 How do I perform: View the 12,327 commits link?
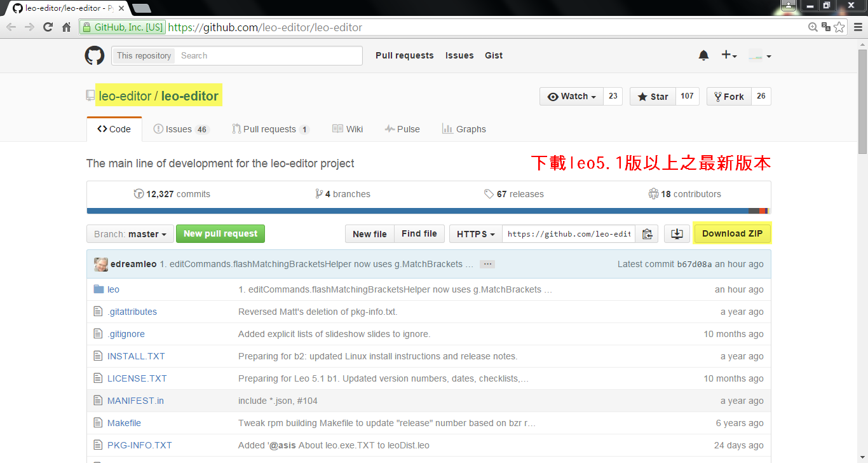tap(172, 194)
